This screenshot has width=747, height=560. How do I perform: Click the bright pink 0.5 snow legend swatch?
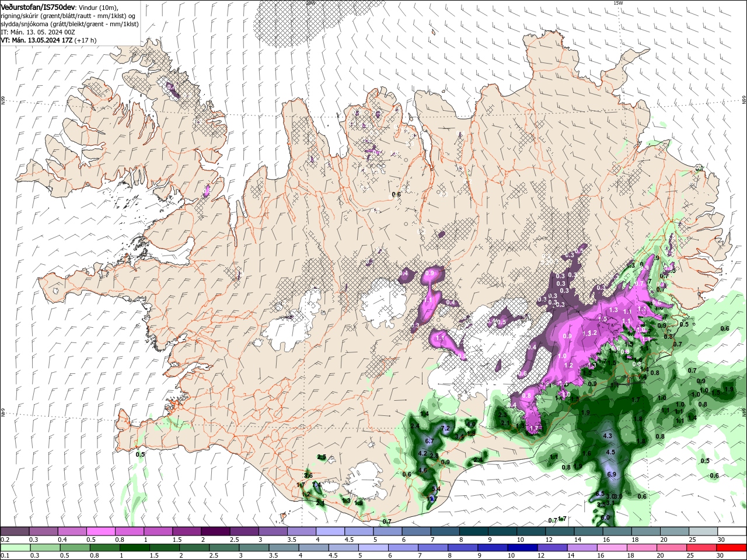click(101, 531)
